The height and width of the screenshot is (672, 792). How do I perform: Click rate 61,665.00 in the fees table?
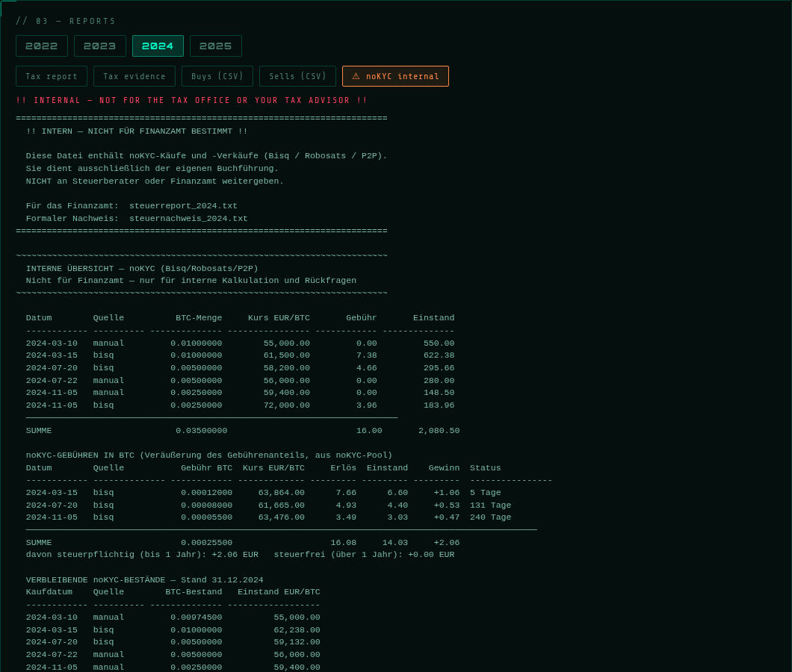click(x=282, y=505)
